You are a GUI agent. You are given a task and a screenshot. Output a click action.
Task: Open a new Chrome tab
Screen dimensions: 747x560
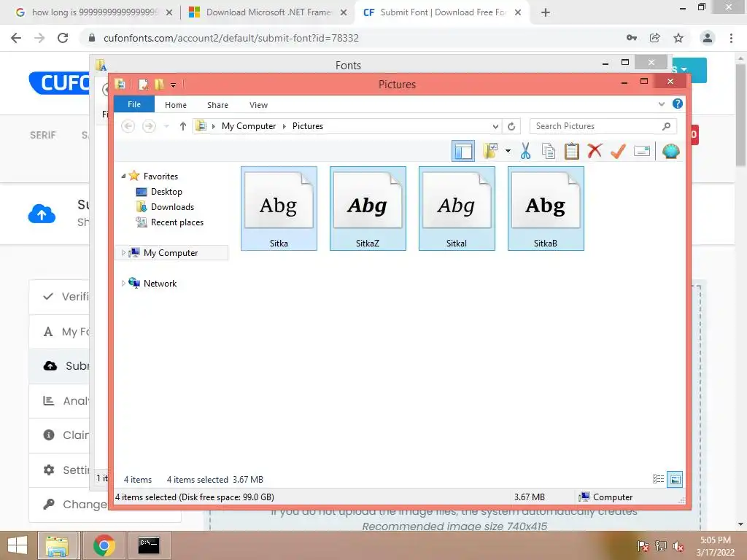pyautogui.click(x=546, y=13)
